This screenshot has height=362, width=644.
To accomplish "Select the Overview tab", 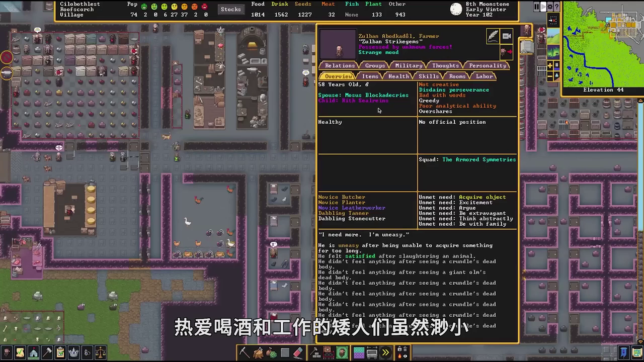I will [x=338, y=76].
